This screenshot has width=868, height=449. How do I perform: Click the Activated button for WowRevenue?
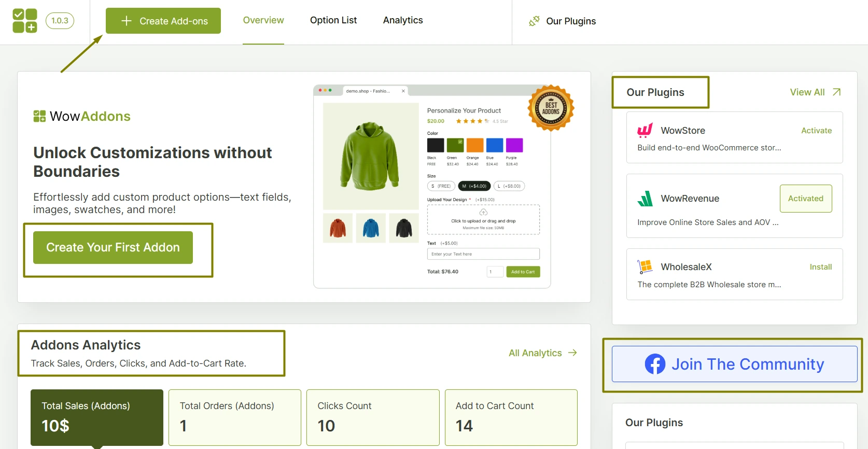806,199
